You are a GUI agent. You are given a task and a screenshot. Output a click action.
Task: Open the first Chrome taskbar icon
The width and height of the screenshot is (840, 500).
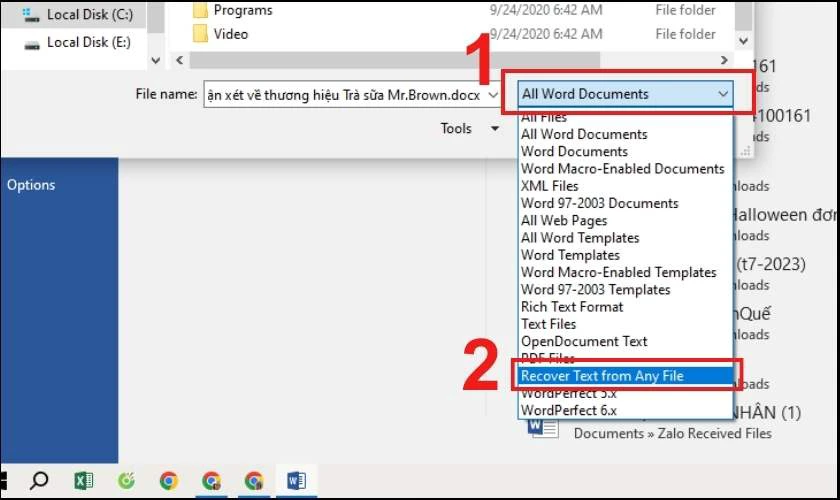(x=169, y=480)
